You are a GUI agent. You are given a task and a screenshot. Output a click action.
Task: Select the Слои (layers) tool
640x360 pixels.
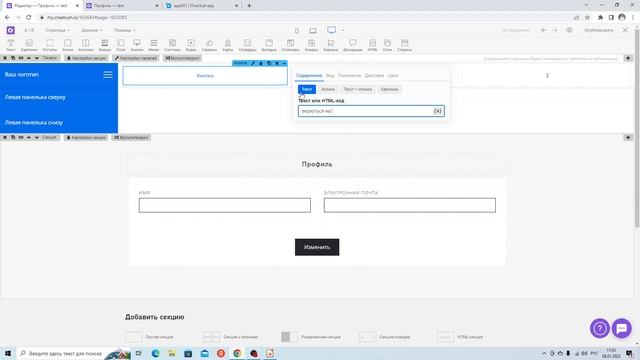[x=387, y=45]
